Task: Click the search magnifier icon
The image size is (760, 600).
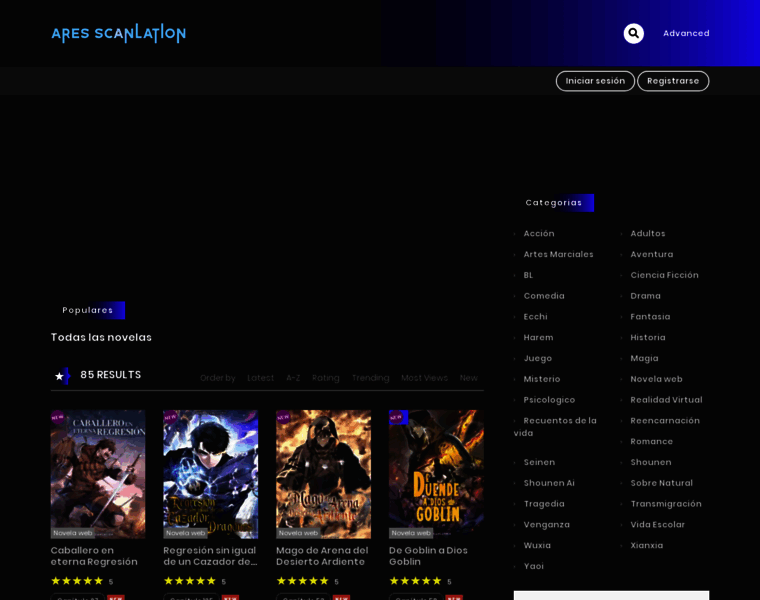Action: [633, 34]
